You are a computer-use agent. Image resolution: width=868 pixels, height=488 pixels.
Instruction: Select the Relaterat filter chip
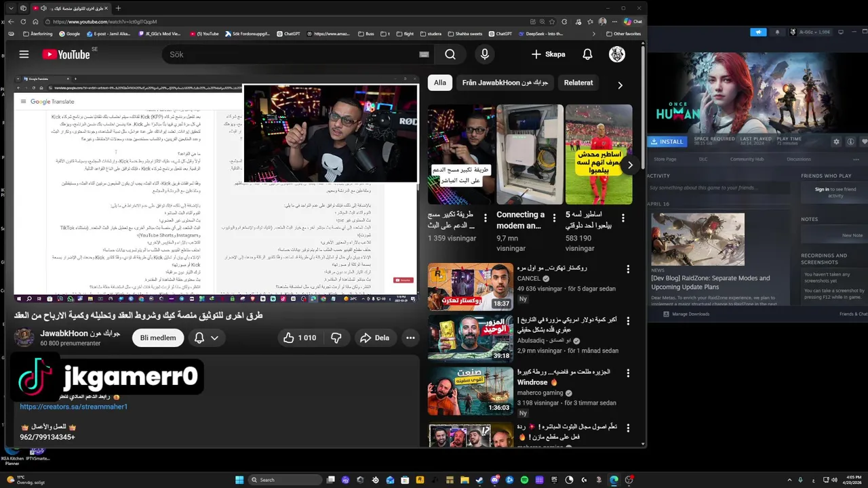pyautogui.click(x=578, y=83)
